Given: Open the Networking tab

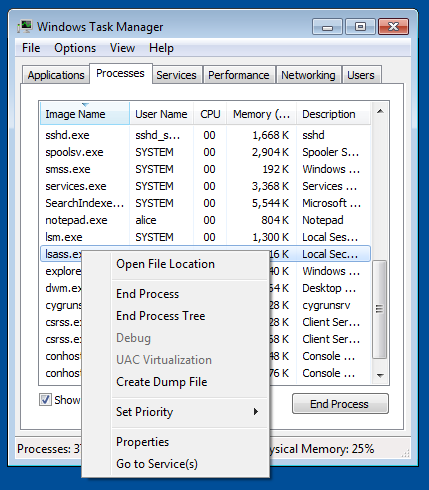Looking at the screenshot, I should [x=308, y=75].
